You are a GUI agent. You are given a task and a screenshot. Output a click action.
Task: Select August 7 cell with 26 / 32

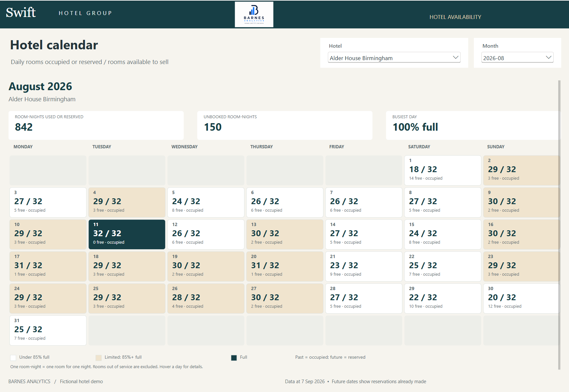click(364, 202)
